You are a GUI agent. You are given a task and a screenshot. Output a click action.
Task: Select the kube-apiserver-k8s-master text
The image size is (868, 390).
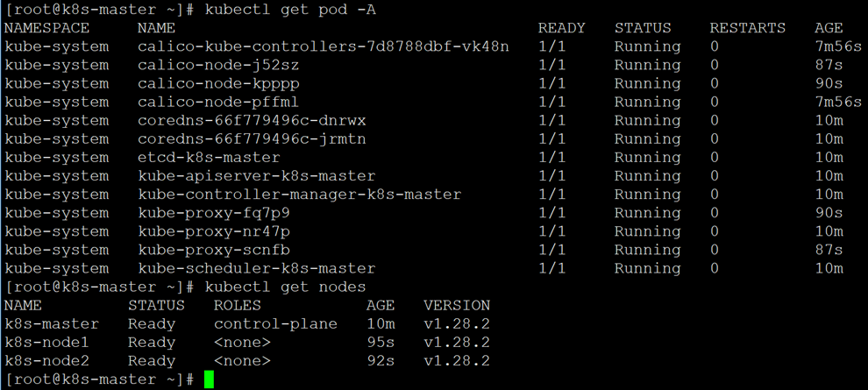click(257, 176)
